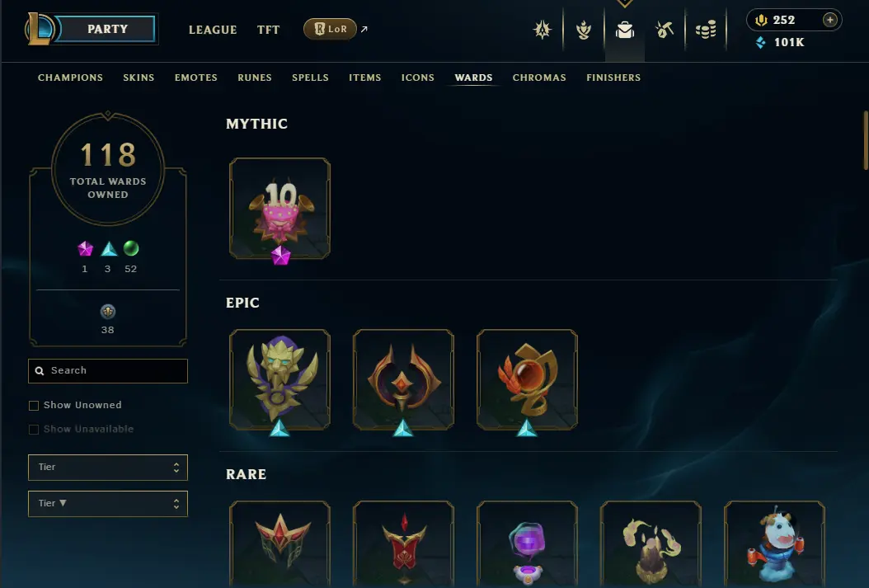Click the add RP plus icon
This screenshot has height=588, width=869.
[829, 20]
